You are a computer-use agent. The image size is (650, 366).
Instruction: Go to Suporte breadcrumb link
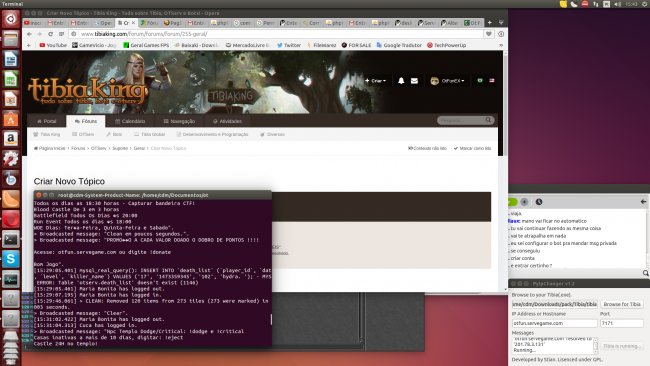point(120,148)
